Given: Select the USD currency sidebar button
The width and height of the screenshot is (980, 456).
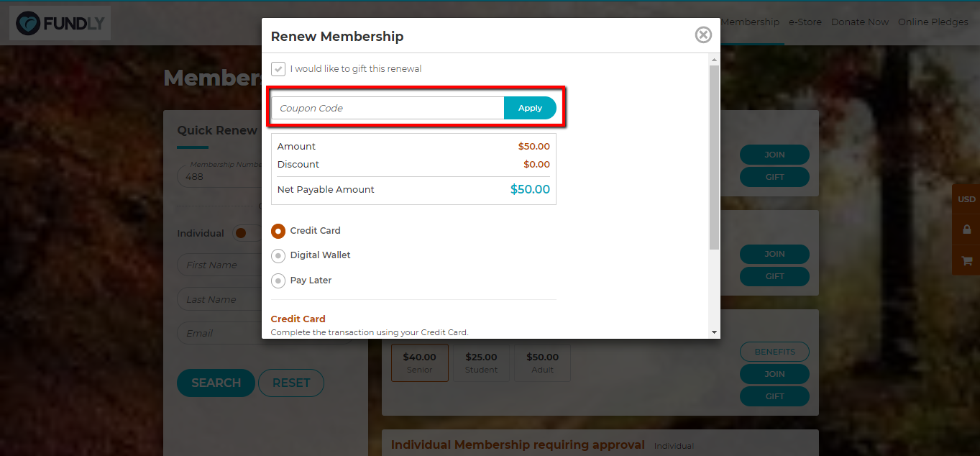Looking at the screenshot, I should pyautogui.click(x=966, y=199).
